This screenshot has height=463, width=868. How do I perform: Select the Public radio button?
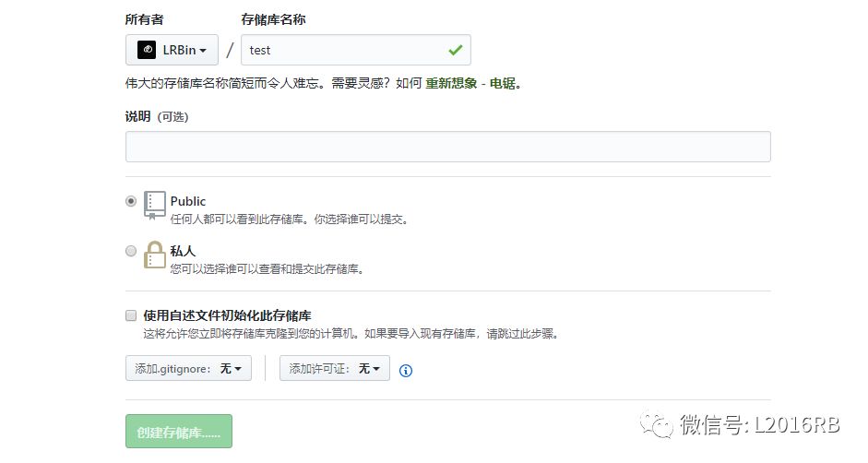point(131,201)
